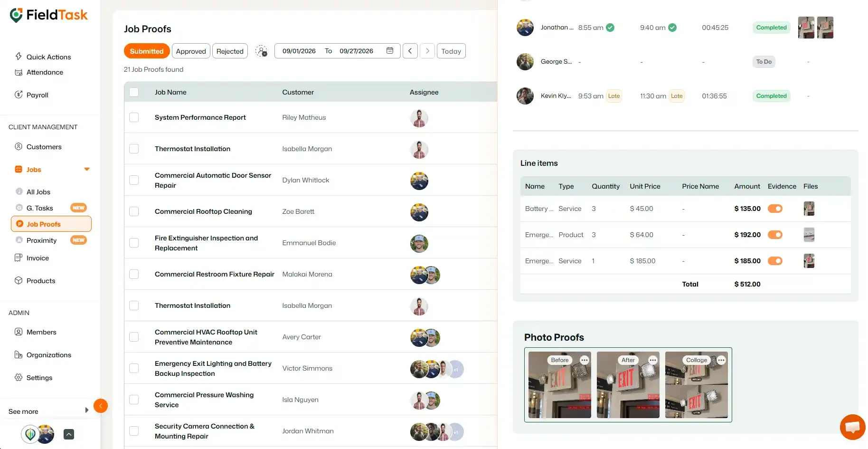Open Battery line item file thumbnail
Screen dimensions: 868x449
point(809,209)
